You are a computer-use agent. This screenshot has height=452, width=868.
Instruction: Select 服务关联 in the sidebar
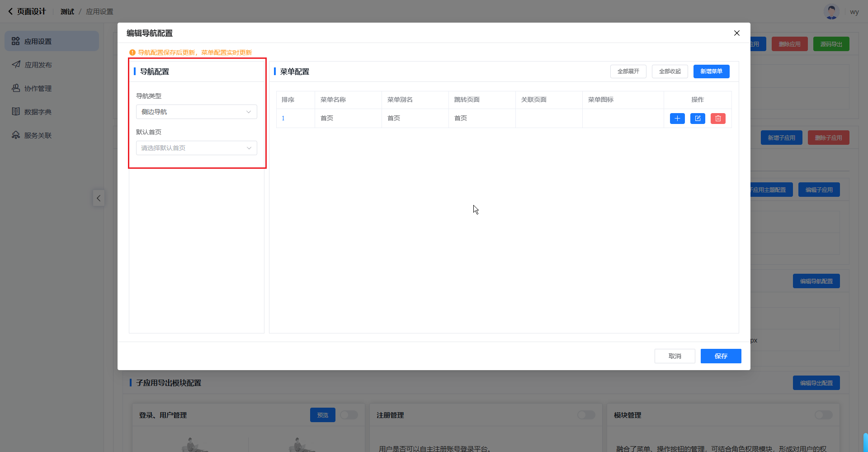click(x=38, y=135)
